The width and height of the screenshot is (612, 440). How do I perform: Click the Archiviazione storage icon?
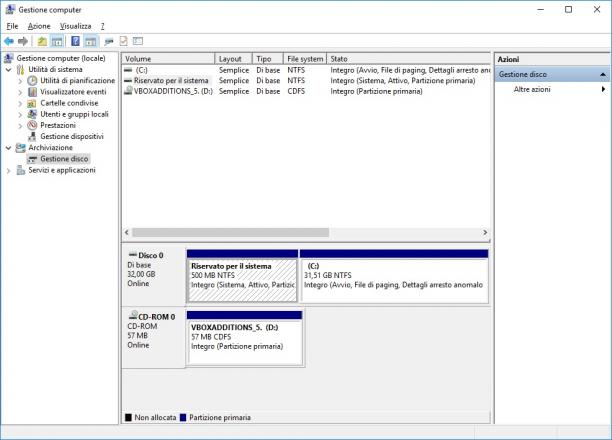(20, 148)
